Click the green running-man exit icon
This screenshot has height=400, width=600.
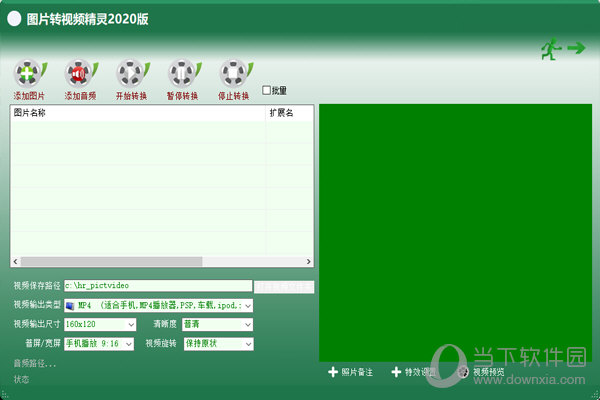click(x=563, y=49)
